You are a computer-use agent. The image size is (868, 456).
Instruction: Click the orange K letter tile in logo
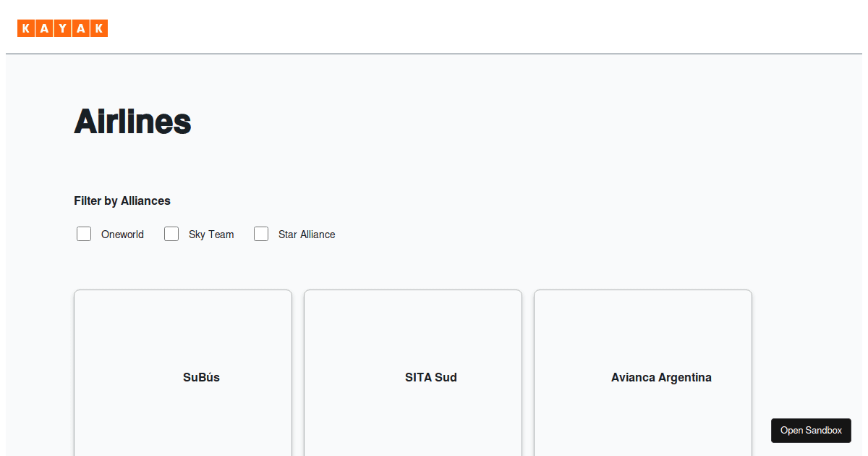pos(25,28)
